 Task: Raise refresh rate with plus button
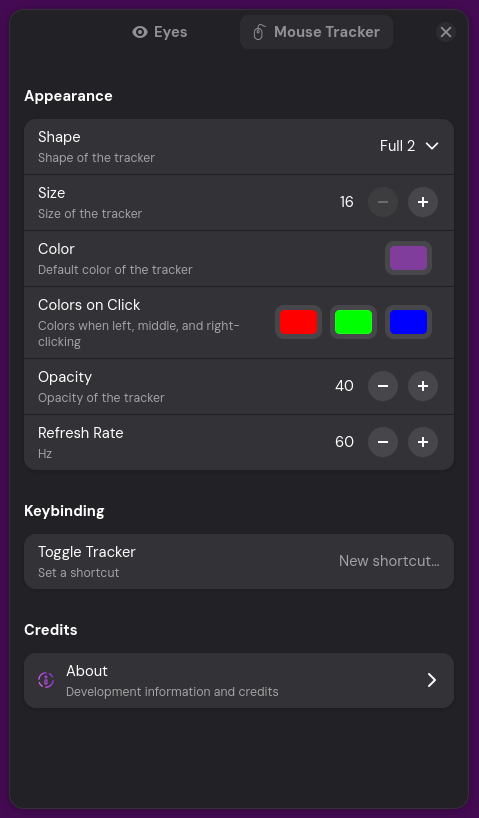[x=423, y=442]
